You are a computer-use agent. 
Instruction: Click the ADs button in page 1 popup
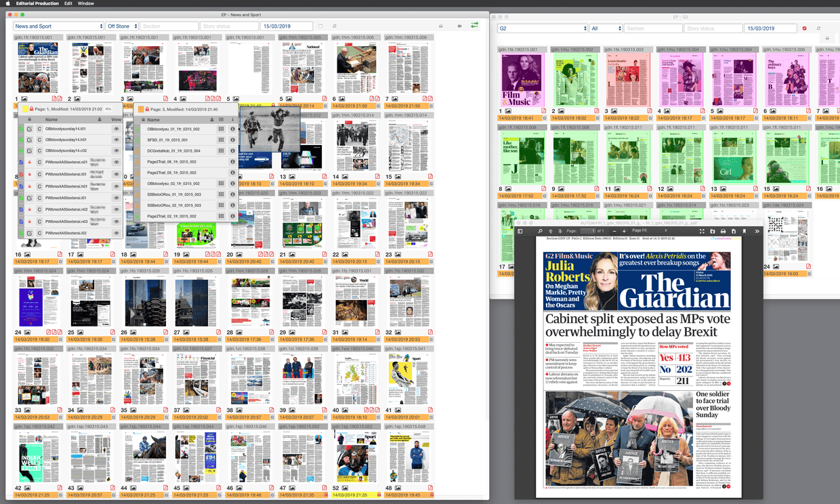click(108, 108)
